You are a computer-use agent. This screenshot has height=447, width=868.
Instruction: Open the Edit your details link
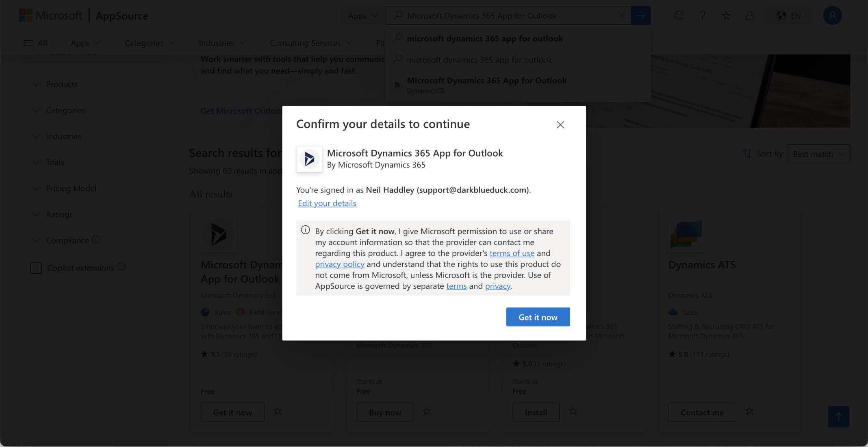[327, 203]
